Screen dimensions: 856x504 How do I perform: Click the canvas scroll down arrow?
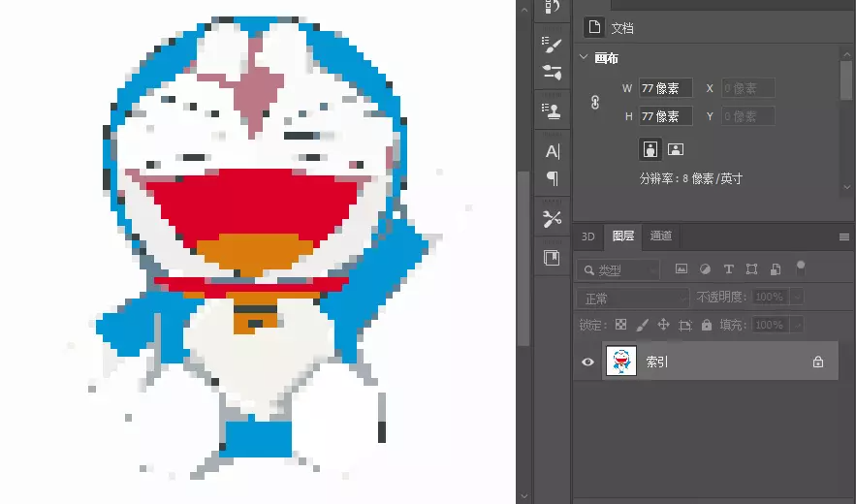pyautogui.click(x=524, y=496)
